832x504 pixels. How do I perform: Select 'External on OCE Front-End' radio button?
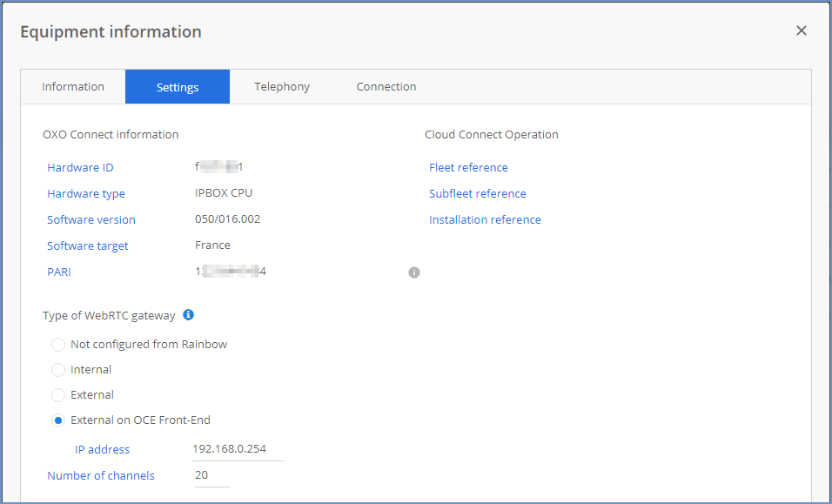coord(57,420)
